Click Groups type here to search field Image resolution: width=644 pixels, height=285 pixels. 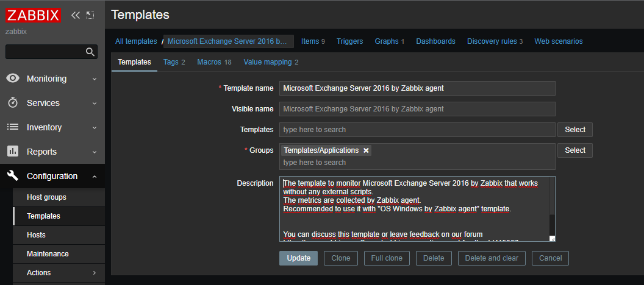[x=417, y=163]
